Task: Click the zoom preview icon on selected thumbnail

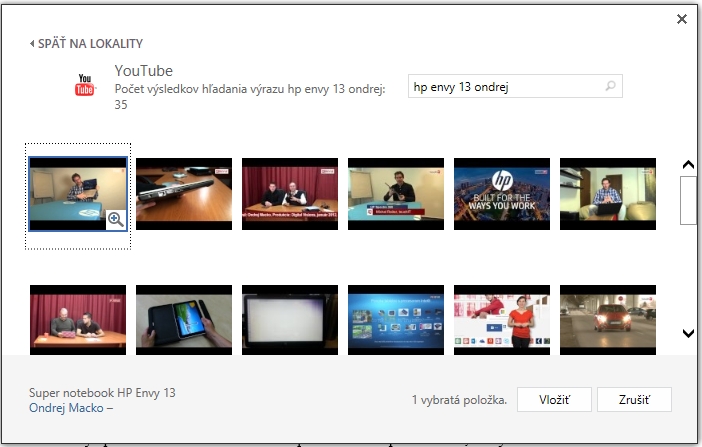Action: coord(116,220)
